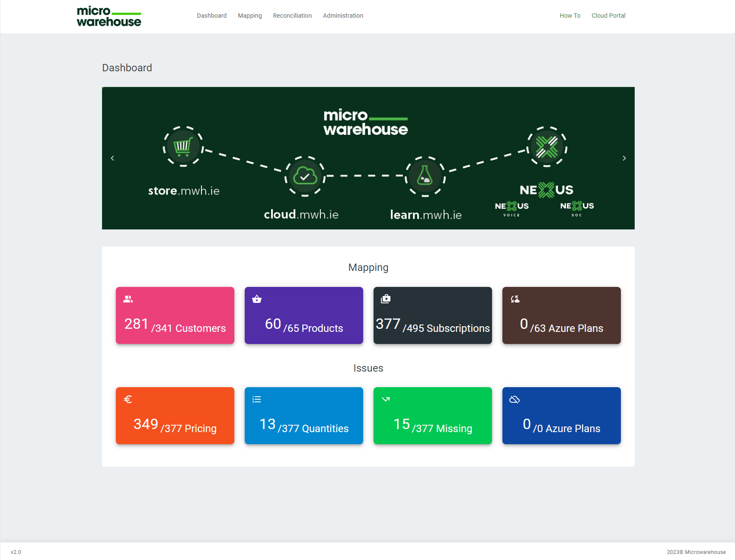Click the micro warehouse logo in banner
The width and height of the screenshot is (735, 560).
click(366, 122)
